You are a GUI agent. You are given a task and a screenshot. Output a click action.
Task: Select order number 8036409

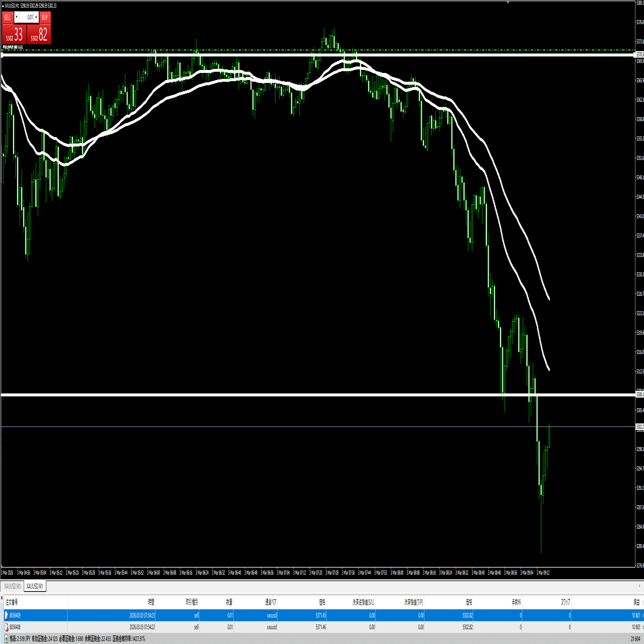[x=15, y=615]
